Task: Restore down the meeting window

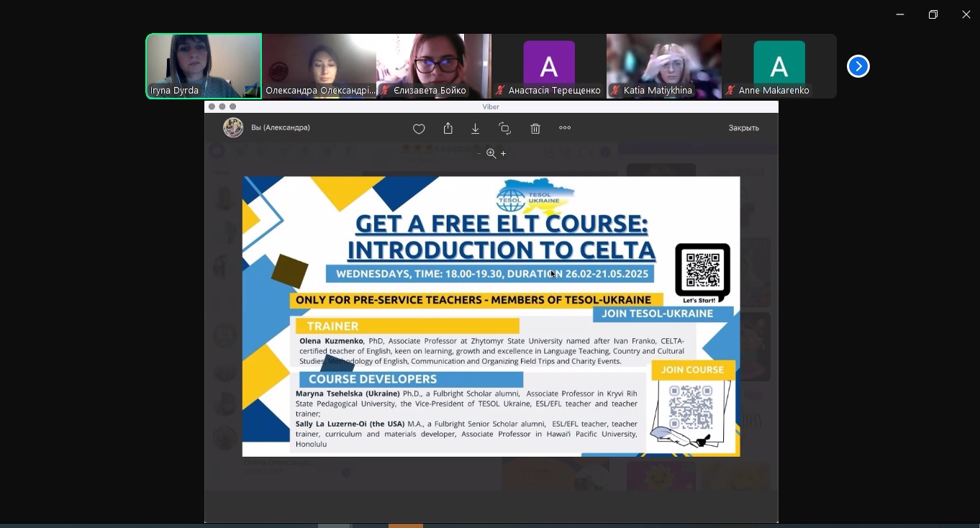Action: 933,14
